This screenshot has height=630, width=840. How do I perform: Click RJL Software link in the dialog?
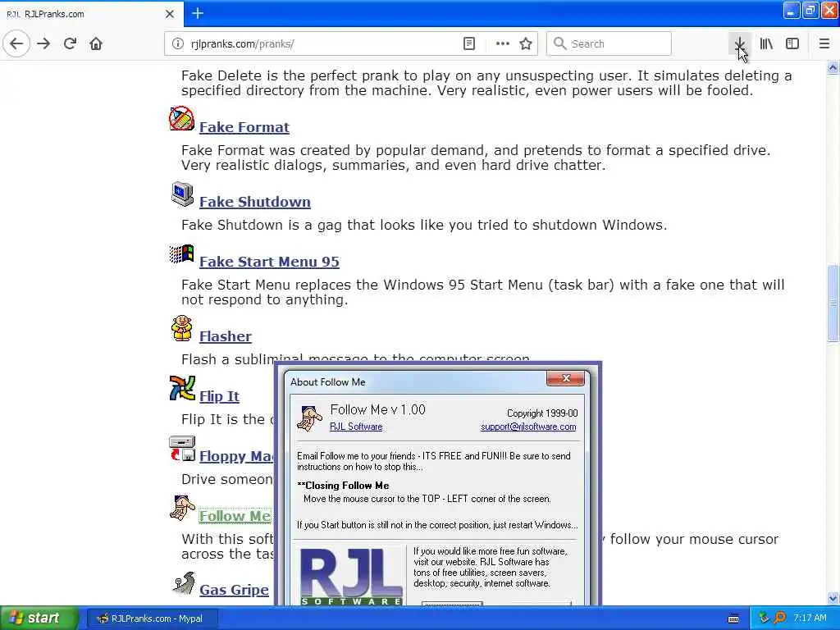356,427
